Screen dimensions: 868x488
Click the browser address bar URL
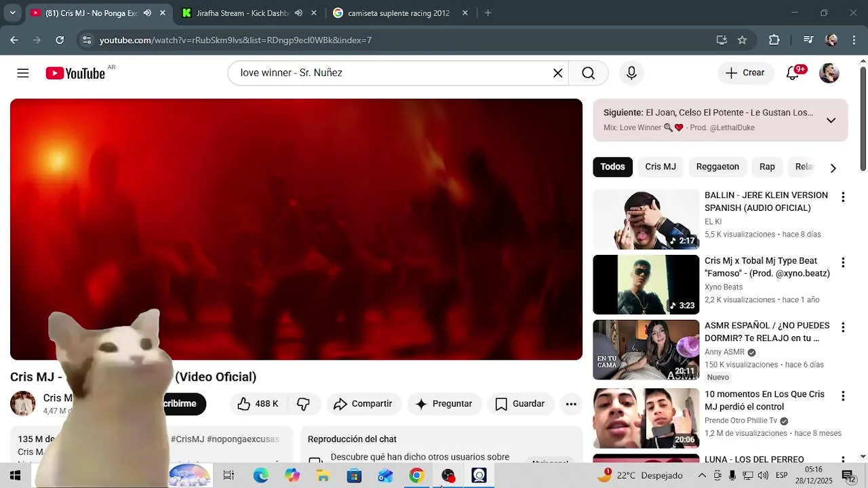tap(235, 40)
